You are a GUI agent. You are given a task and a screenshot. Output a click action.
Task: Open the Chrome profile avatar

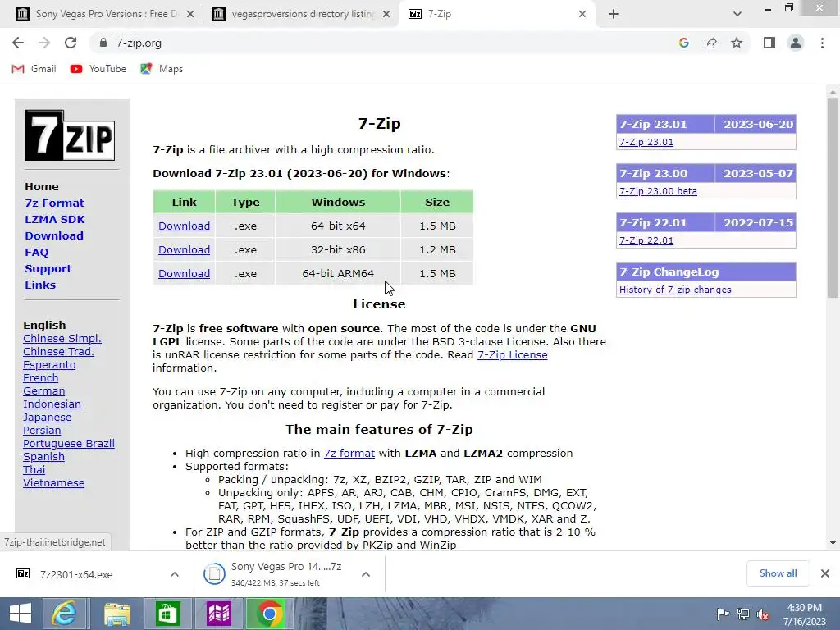click(796, 43)
